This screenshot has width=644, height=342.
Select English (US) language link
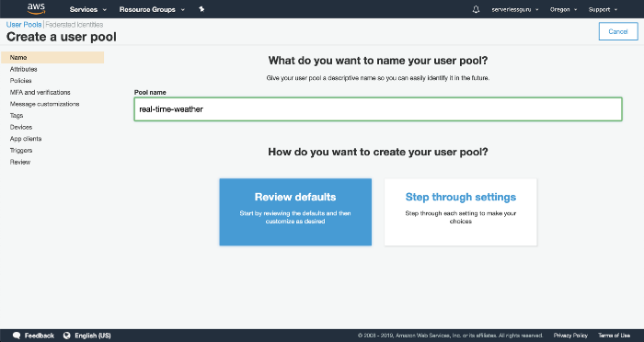[x=92, y=336]
